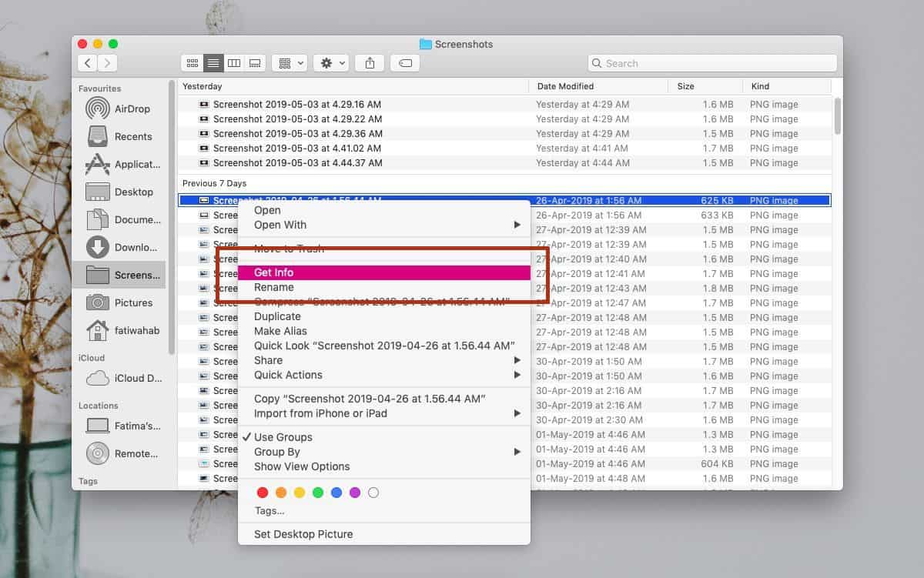This screenshot has width=924, height=578.
Task: Select Screenshot 2019-05-03 at 4.29.36 AM
Action: tap(504, 133)
